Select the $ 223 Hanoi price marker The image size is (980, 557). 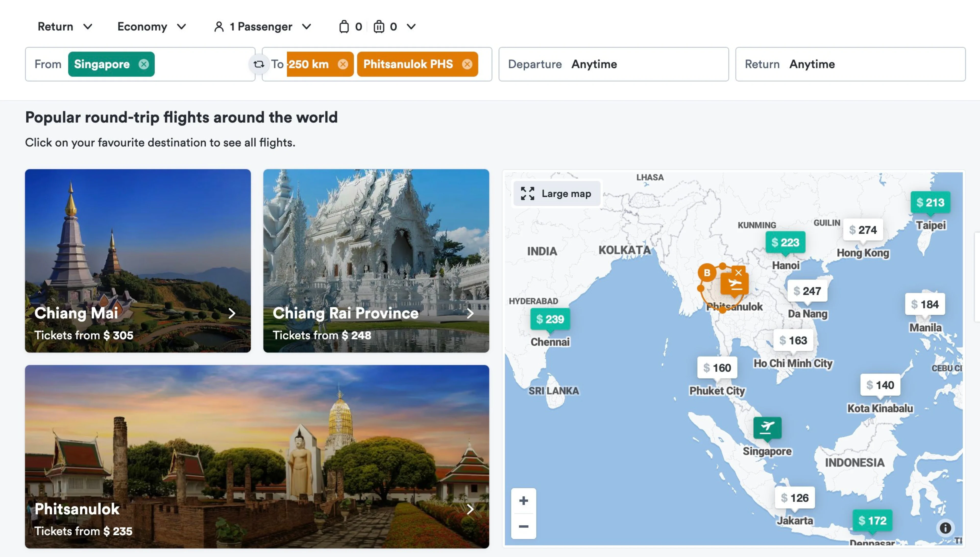785,242
